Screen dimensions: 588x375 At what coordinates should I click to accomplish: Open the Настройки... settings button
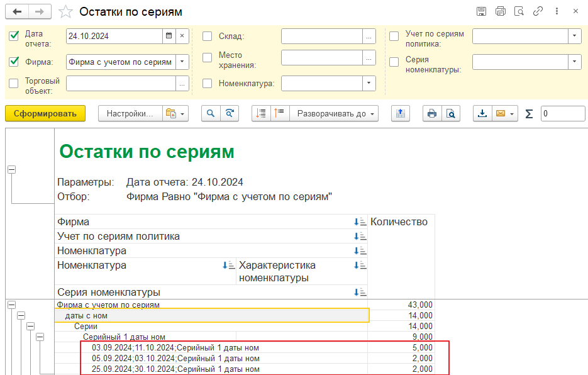click(130, 113)
